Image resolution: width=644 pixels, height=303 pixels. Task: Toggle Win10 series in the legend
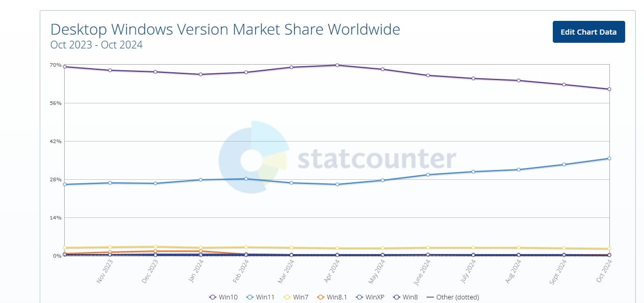[x=223, y=297]
